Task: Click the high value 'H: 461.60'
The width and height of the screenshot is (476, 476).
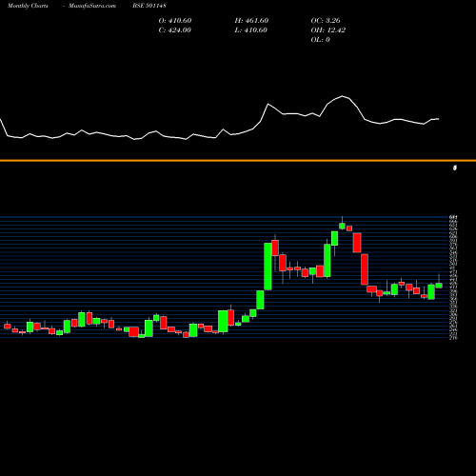Action: [x=251, y=21]
